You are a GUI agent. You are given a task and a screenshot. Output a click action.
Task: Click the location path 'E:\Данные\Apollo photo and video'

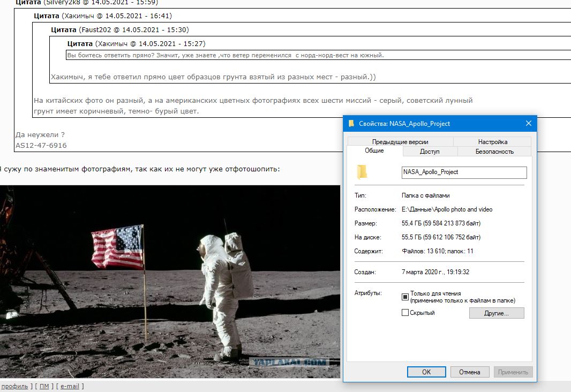click(447, 209)
